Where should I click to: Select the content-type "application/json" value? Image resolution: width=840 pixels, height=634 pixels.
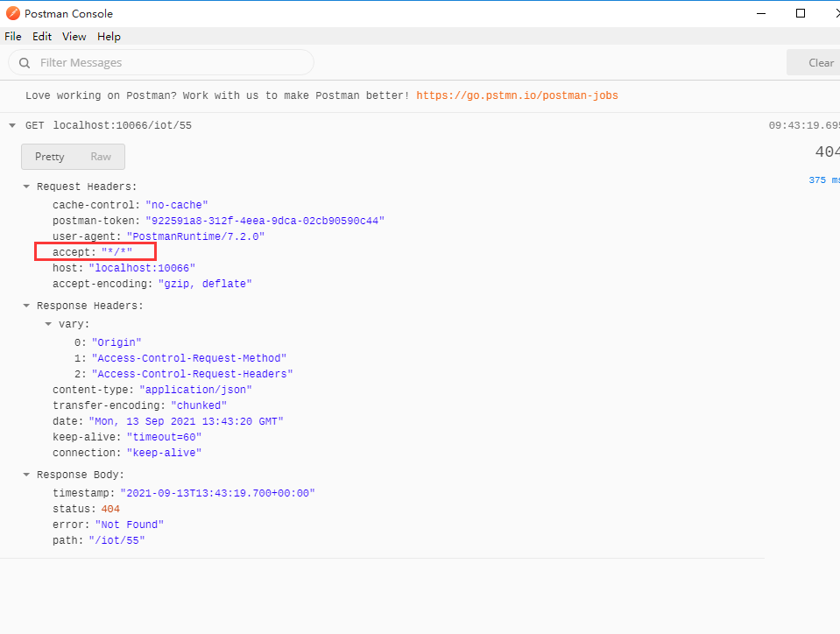point(195,390)
